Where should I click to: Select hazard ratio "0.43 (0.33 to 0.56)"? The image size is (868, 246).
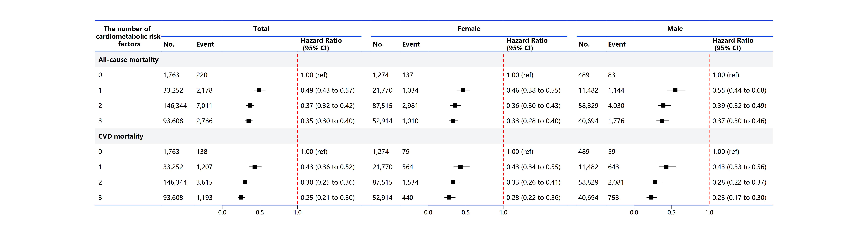pyautogui.click(x=739, y=167)
